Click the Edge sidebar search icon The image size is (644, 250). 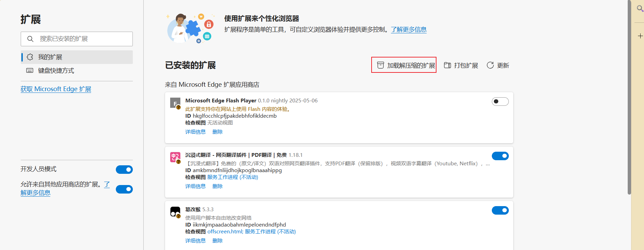tap(640, 9)
